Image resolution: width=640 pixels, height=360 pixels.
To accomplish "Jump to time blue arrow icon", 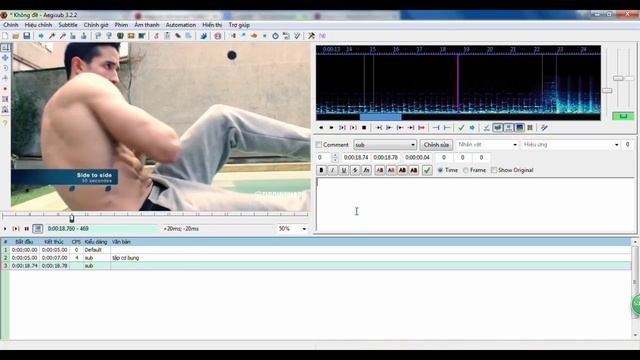I will pos(41,36).
